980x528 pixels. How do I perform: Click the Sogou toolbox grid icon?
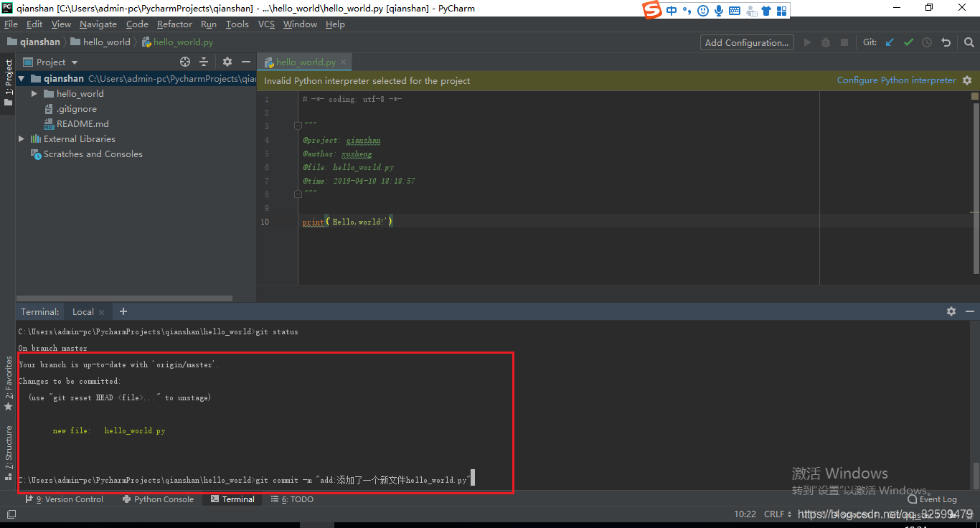click(782, 11)
